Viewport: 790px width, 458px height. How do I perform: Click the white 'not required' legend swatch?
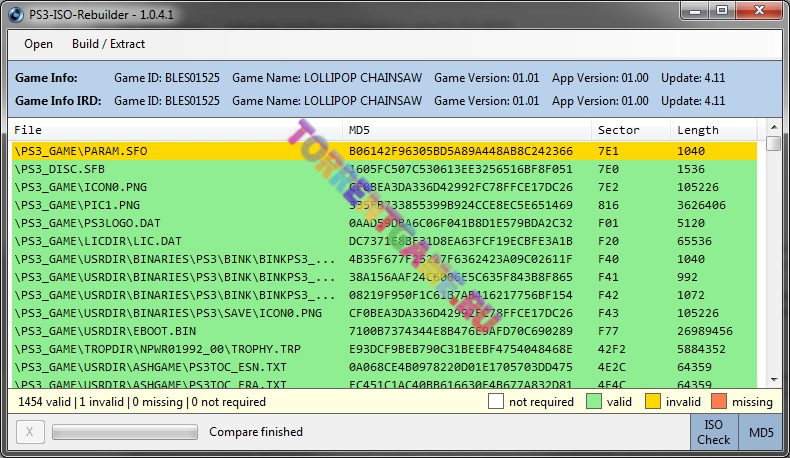pos(496,402)
